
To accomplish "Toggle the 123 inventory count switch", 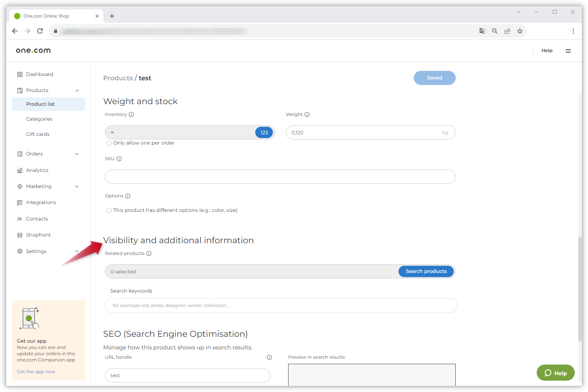I will [x=264, y=133].
